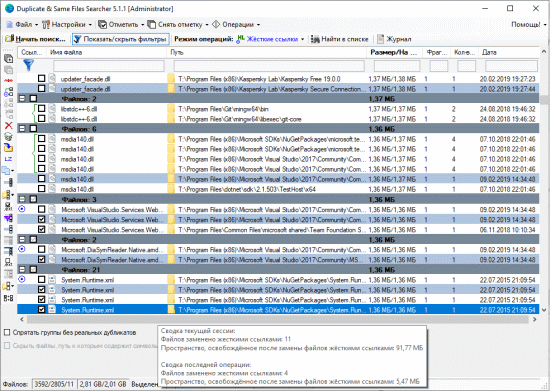Open the copy-files dropdown arrow in the sidebar
The image size is (550, 391).
click(x=13, y=171)
